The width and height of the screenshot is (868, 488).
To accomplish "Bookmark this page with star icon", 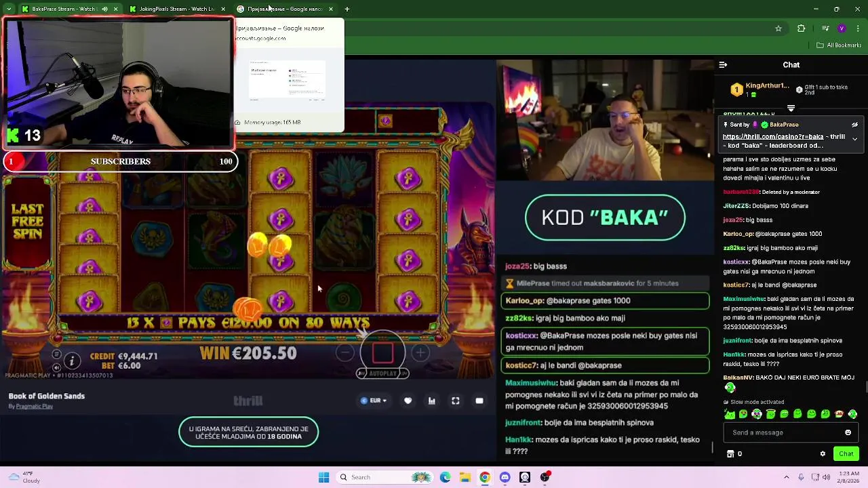I will tap(778, 28).
